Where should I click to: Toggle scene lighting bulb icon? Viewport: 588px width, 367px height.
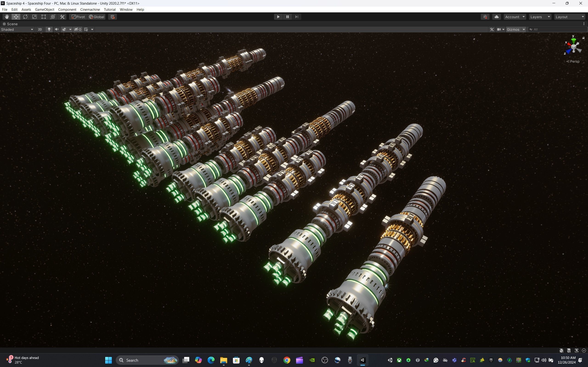click(49, 29)
